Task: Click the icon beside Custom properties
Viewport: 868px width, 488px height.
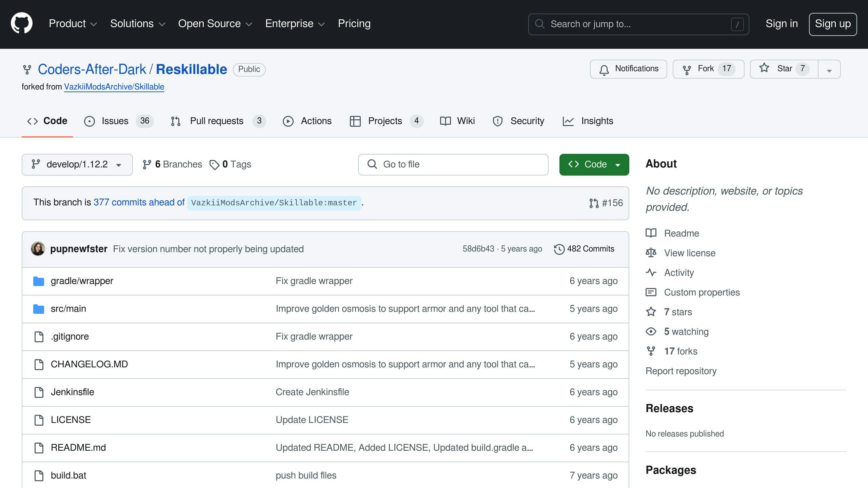Action: (x=651, y=292)
